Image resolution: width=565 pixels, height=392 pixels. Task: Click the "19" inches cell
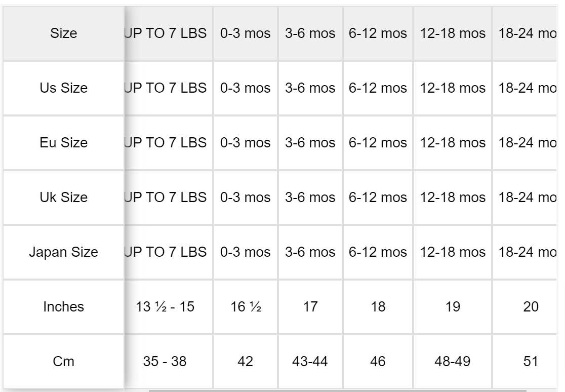(x=452, y=306)
